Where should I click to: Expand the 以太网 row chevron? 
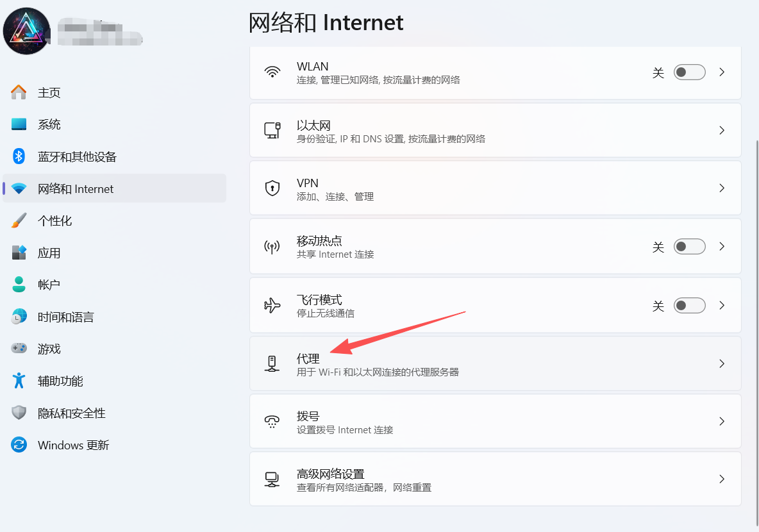point(722,130)
